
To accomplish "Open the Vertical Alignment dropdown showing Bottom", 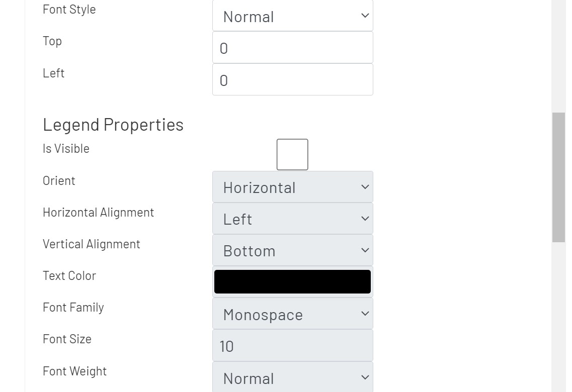I will [292, 250].
